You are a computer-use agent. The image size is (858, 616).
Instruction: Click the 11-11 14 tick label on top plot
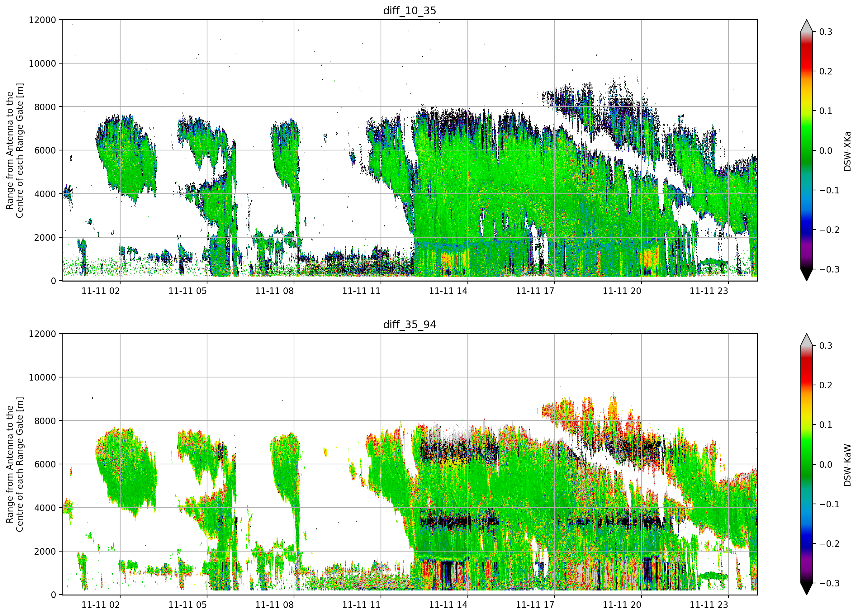coord(448,291)
